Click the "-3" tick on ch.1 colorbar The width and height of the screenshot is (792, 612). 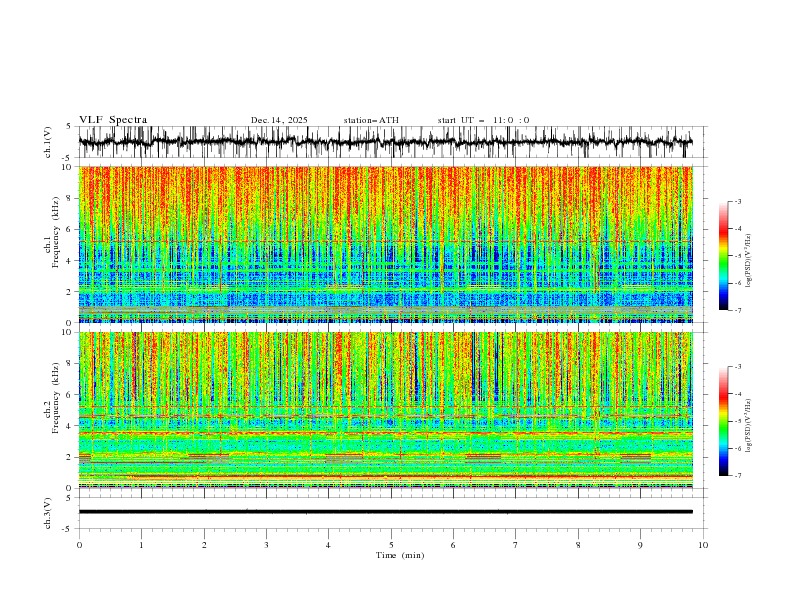(737, 201)
